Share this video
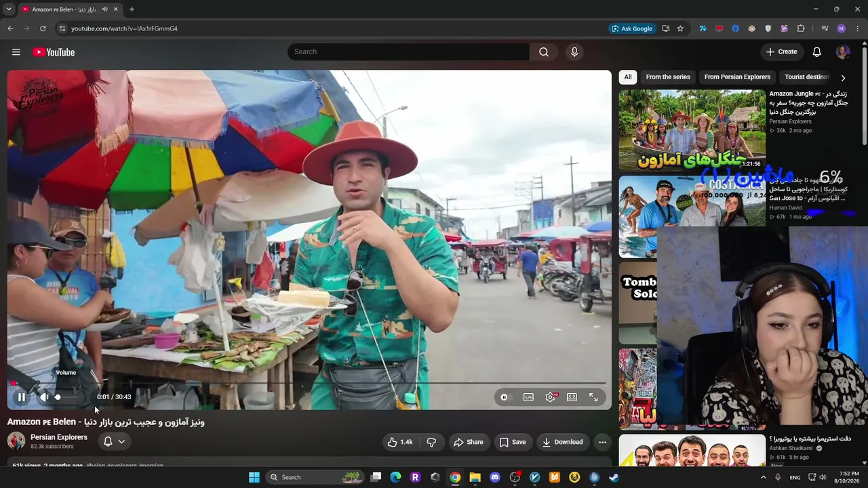 pos(469,442)
